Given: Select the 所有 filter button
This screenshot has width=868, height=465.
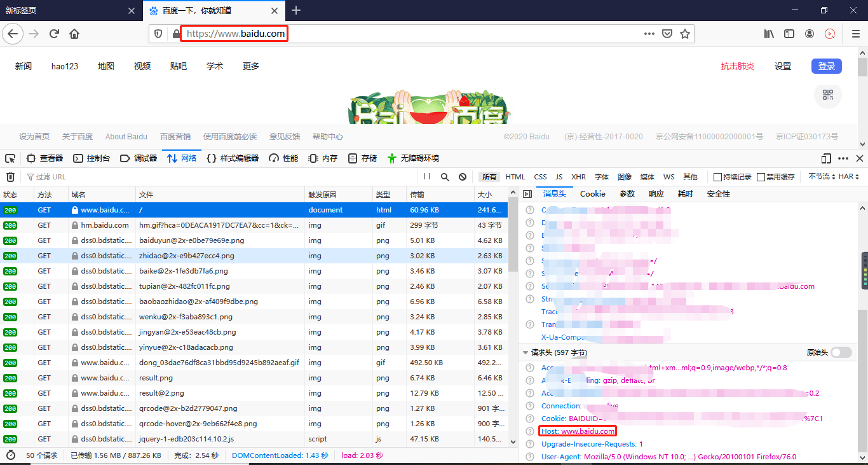Looking at the screenshot, I should (x=489, y=177).
